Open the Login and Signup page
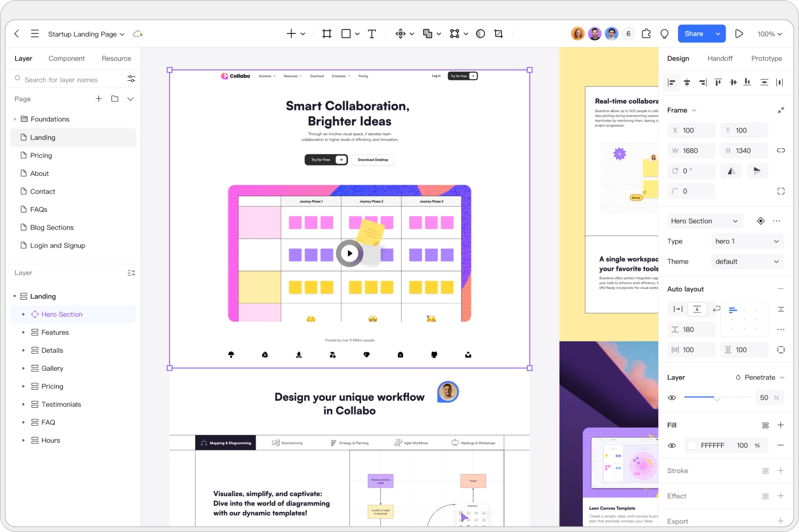 pos(73,245)
